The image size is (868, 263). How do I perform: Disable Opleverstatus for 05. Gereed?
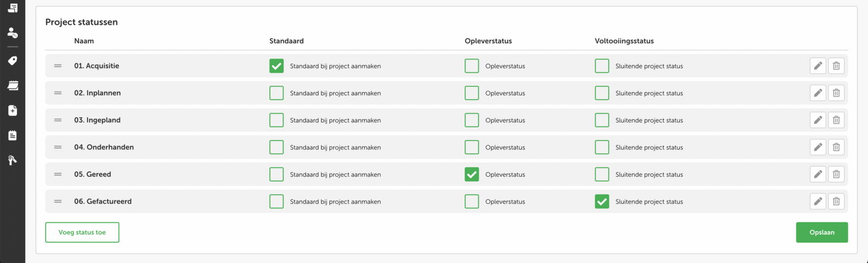tap(472, 175)
